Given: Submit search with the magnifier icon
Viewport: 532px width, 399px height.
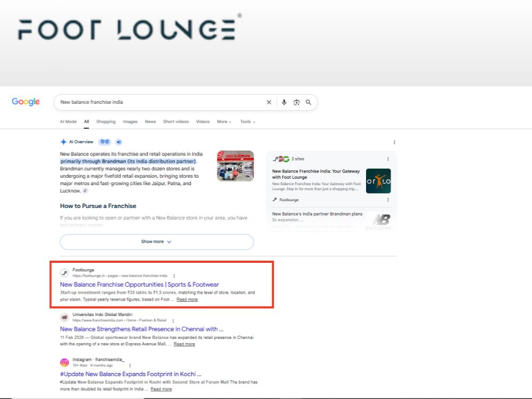Looking at the screenshot, I should coord(309,102).
